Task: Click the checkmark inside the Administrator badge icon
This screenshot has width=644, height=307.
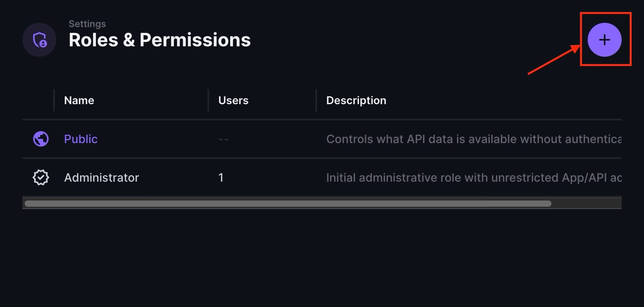Action: 40,177
